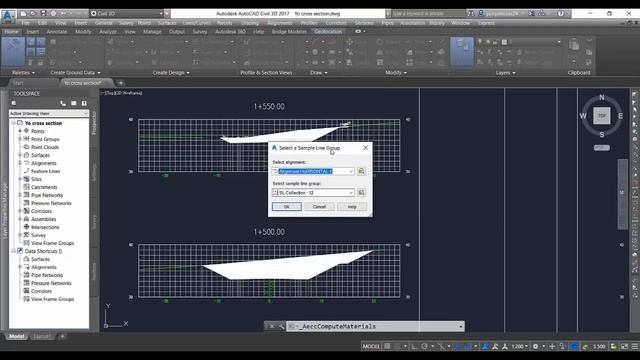This screenshot has height=360, width=640.
Task: Add a new drawing tab with plus button
Action: pyautogui.click(x=121, y=83)
